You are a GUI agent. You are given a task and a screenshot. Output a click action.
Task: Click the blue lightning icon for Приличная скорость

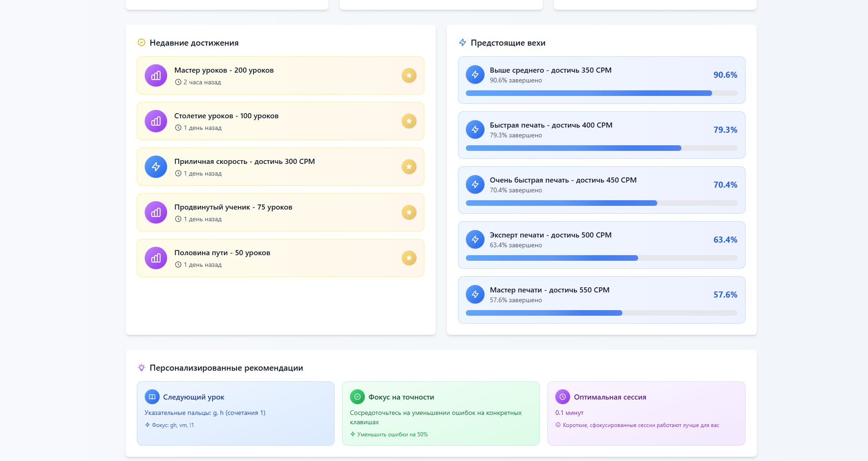[156, 167]
